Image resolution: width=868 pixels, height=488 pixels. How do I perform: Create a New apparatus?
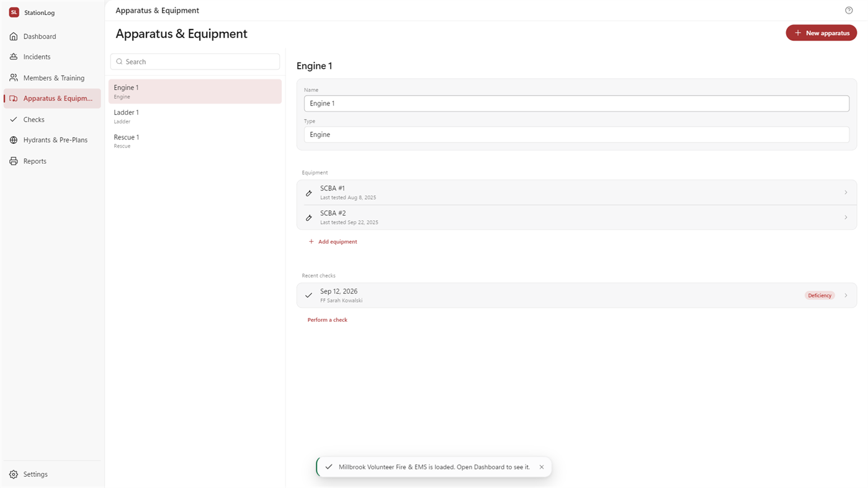pos(821,33)
